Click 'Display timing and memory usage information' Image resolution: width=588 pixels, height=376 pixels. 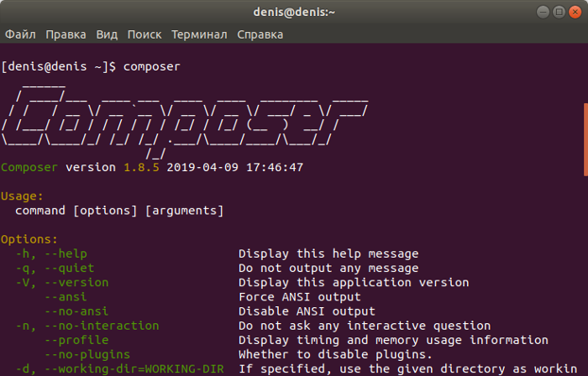coord(393,341)
